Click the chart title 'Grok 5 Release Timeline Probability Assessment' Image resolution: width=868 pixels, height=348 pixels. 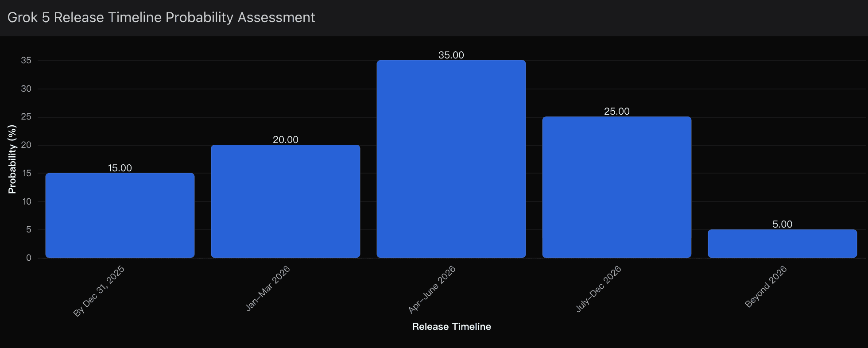161,17
